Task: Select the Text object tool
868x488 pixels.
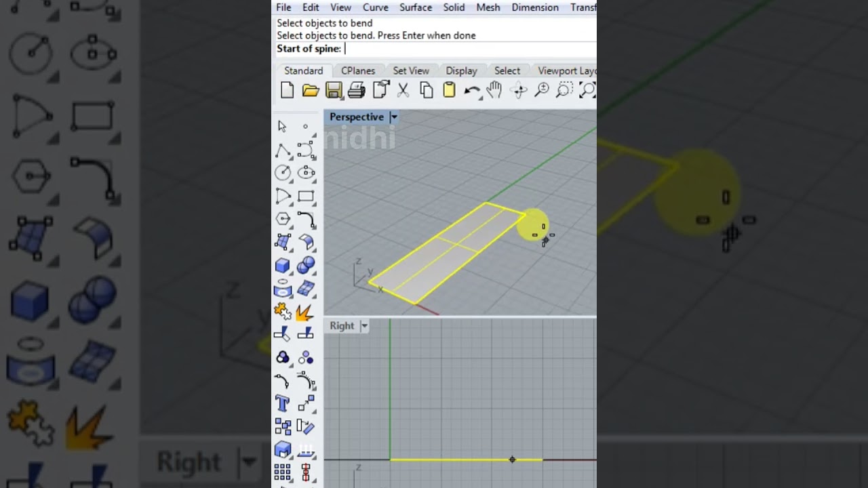Action: 283,404
